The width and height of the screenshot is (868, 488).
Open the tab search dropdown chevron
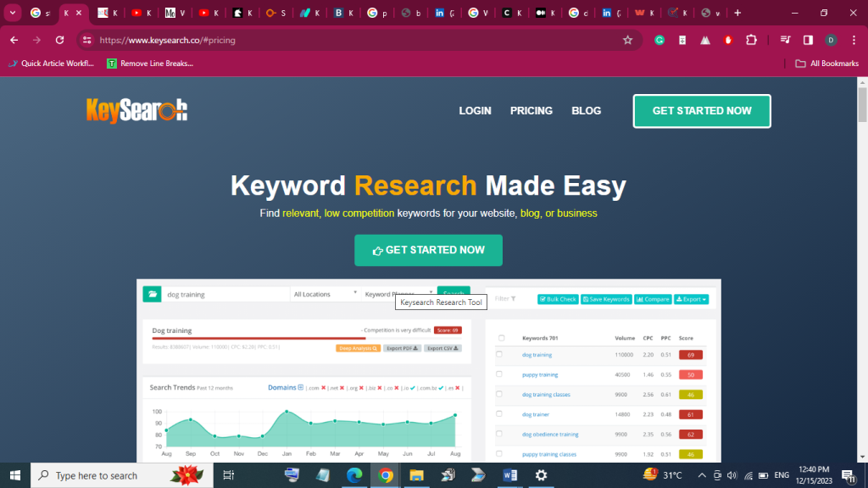pyautogui.click(x=12, y=13)
